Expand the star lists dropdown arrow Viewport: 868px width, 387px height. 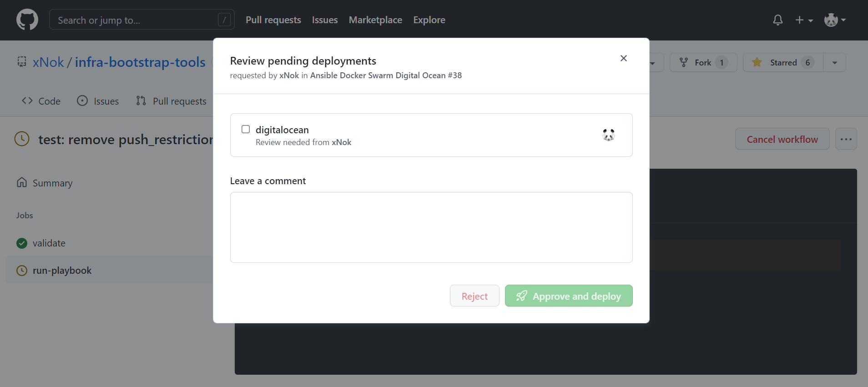[835, 62]
